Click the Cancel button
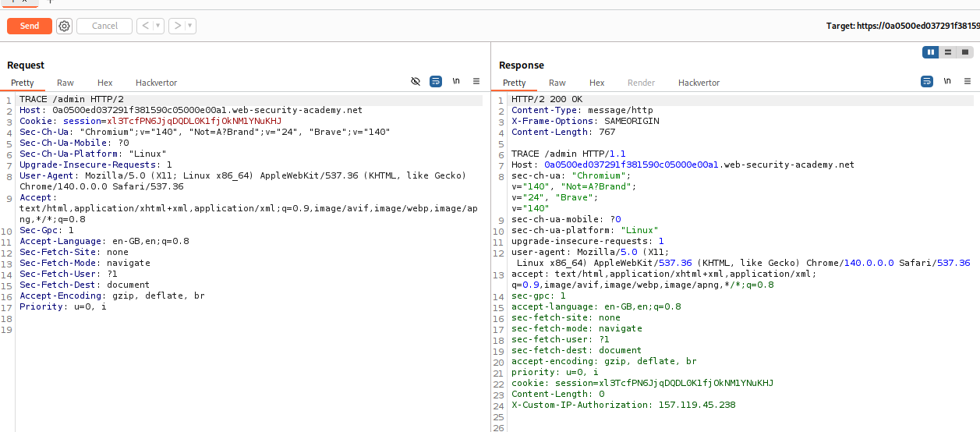 click(104, 26)
